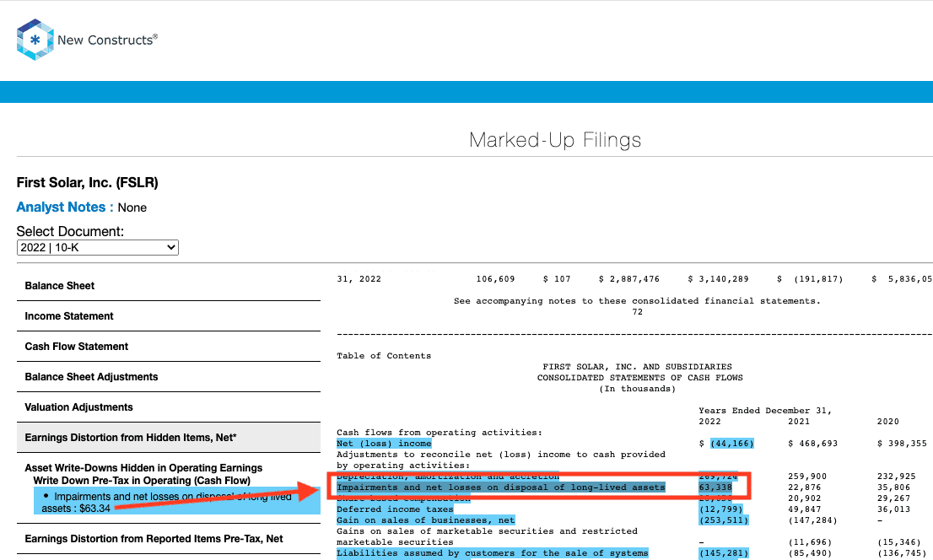Click the 2020 value 35,806
933x560 pixels.
[893, 487]
